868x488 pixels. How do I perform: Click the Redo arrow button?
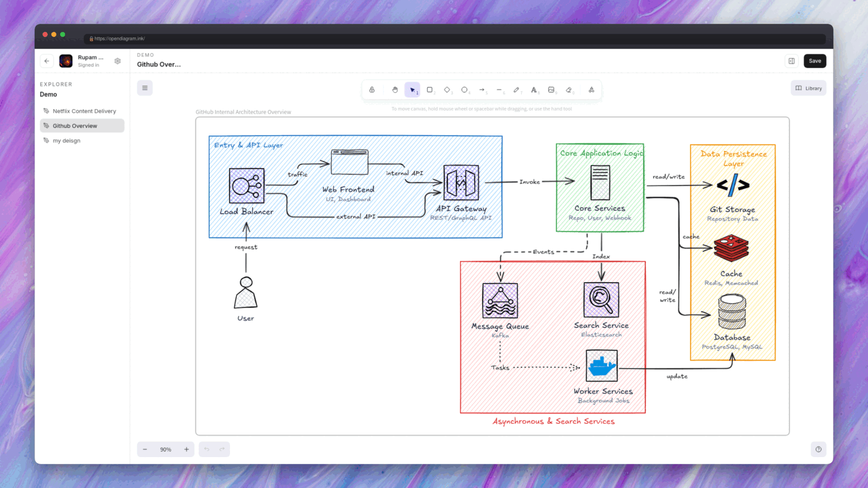[222, 450]
